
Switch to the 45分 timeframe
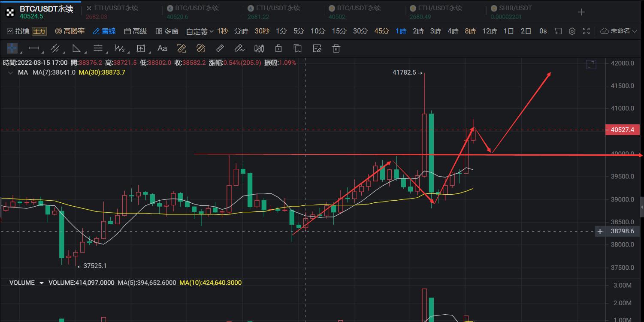click(x=381, y=31)
